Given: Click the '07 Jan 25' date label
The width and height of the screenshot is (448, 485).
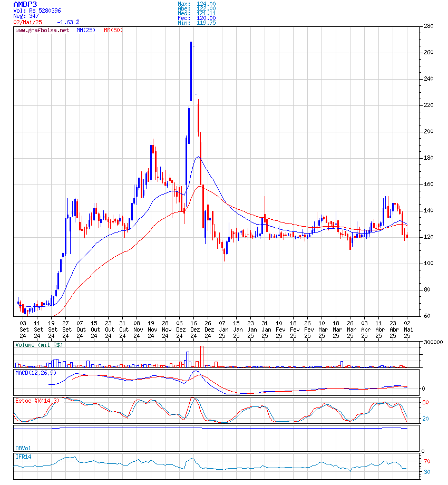Looking at the screenshot, I should point(222,329).
